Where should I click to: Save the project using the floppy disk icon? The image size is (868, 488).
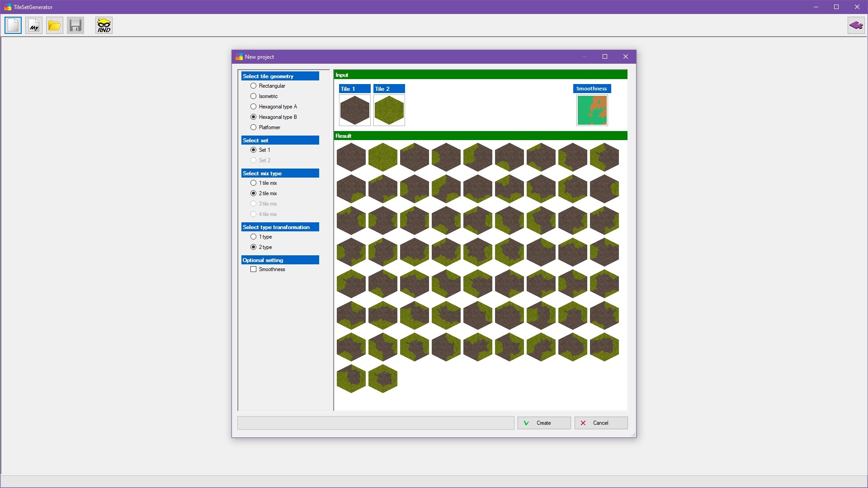click(75, 25)
